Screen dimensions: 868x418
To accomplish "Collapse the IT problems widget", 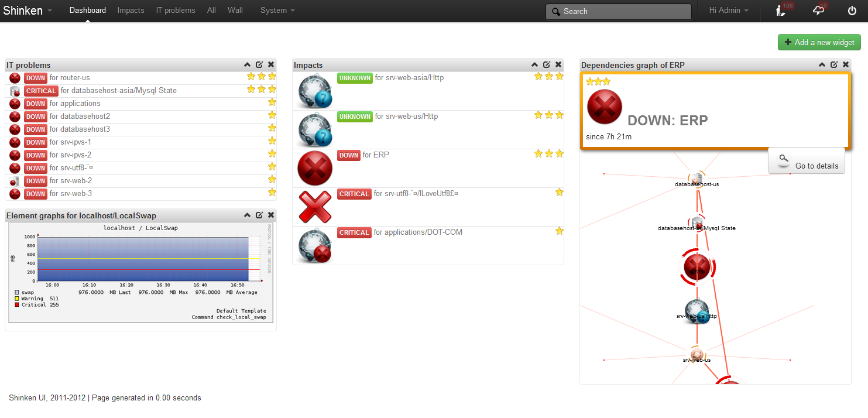I will pos(248,65).
